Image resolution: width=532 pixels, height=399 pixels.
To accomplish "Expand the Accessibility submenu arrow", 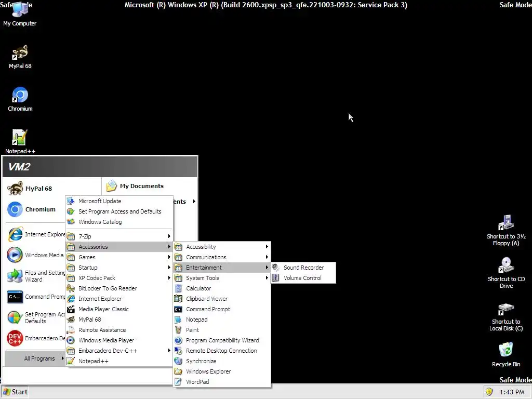I will click(267, 247).
